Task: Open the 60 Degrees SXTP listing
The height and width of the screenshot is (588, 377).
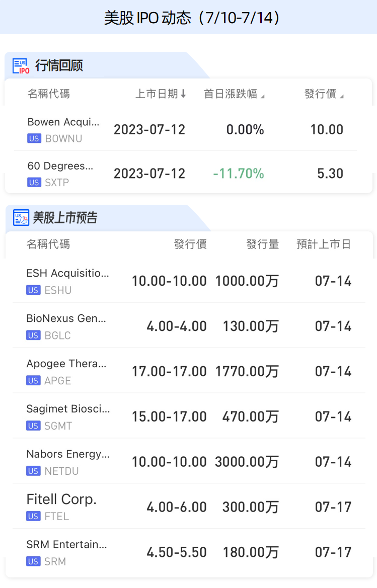Action: coord(60,166)
